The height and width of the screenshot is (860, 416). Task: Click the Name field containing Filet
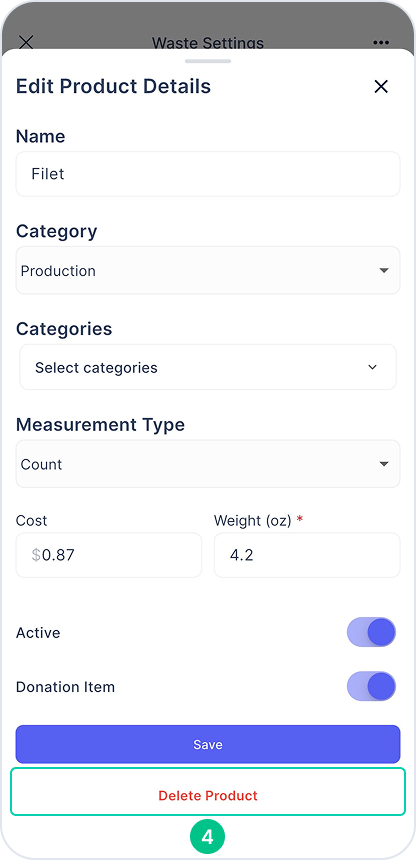tap(208, 174)
